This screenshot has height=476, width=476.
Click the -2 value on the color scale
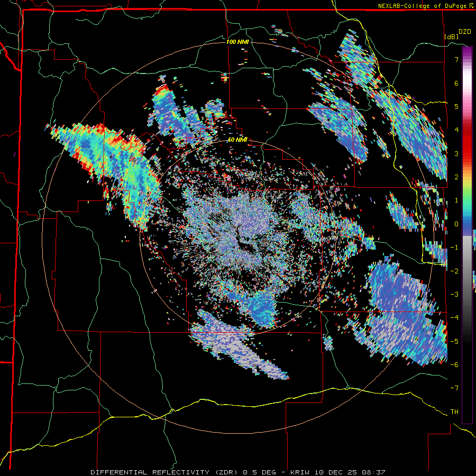pos(454,271)
